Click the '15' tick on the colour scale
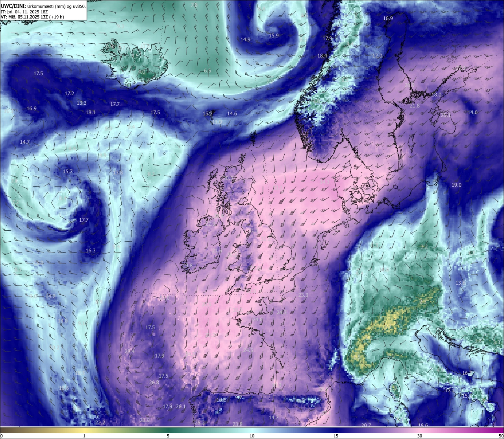Screen dimensions: 504x439 [x=336, y=436]
